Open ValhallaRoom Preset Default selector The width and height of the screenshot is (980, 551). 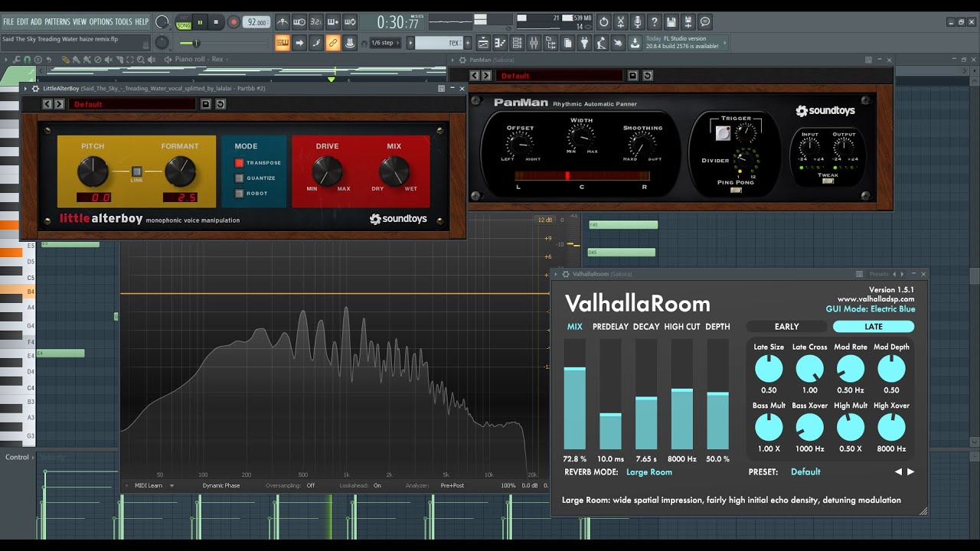click(805, 472)
